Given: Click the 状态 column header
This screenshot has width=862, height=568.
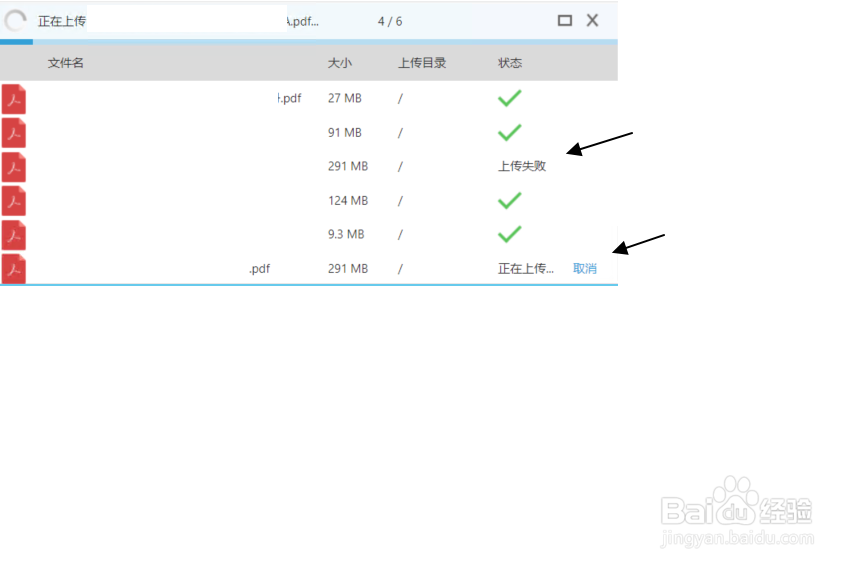Looking at the screenshot, I should 510,63.
